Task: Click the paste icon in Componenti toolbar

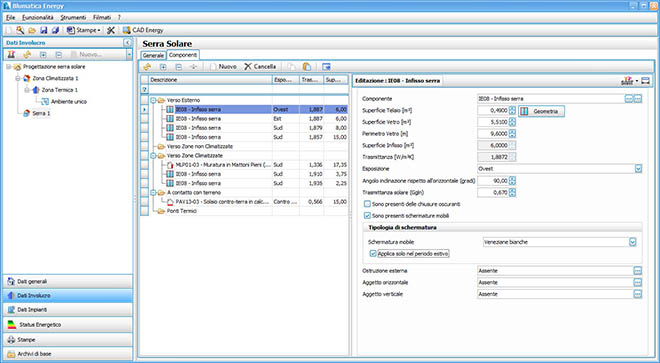Action: coord(307,67)
